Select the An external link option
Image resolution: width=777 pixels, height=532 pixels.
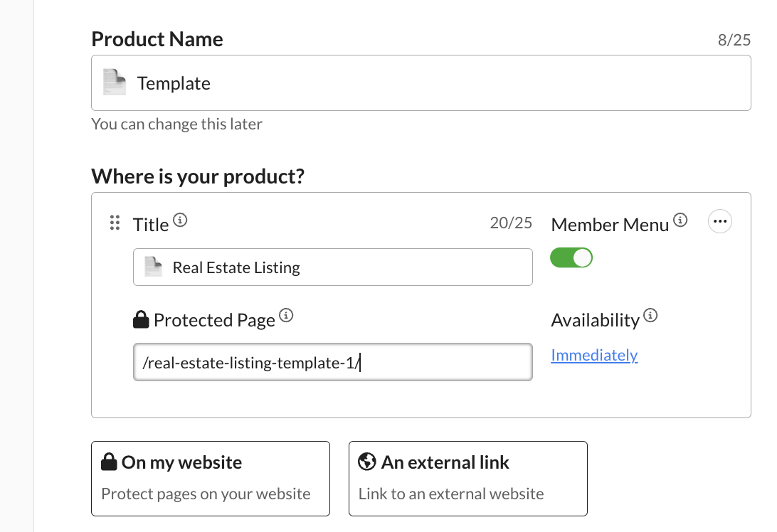coord(467,478)
